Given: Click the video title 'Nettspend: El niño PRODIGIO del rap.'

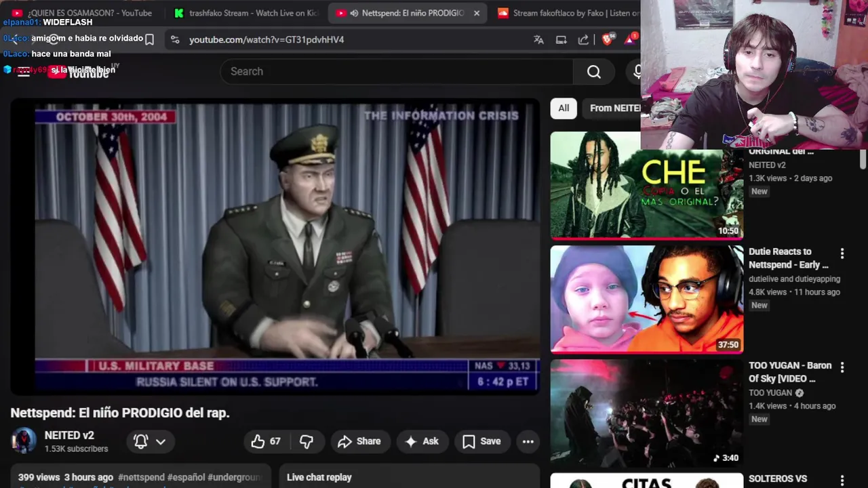Looking at the screenshot, I should pyautogui.click(x=120, y=413).
